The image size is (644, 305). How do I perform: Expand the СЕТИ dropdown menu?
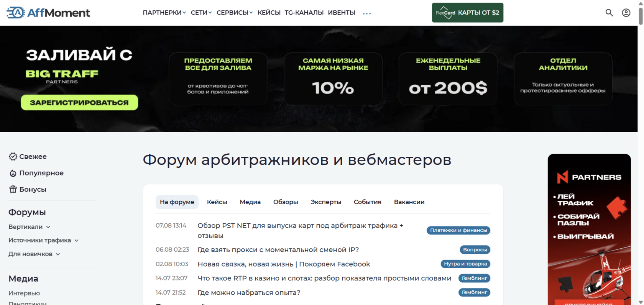pyautogui.click(x=201, y=13)
